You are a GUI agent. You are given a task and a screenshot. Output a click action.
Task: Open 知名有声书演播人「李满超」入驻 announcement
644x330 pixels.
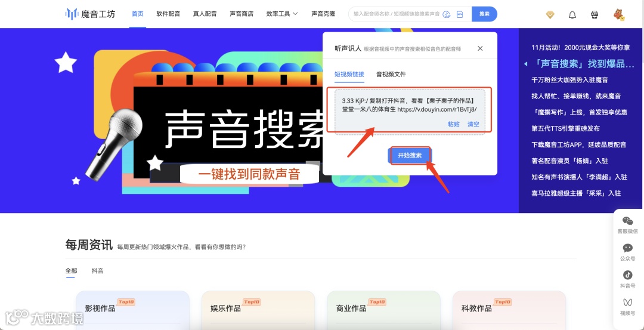(579, 177)
